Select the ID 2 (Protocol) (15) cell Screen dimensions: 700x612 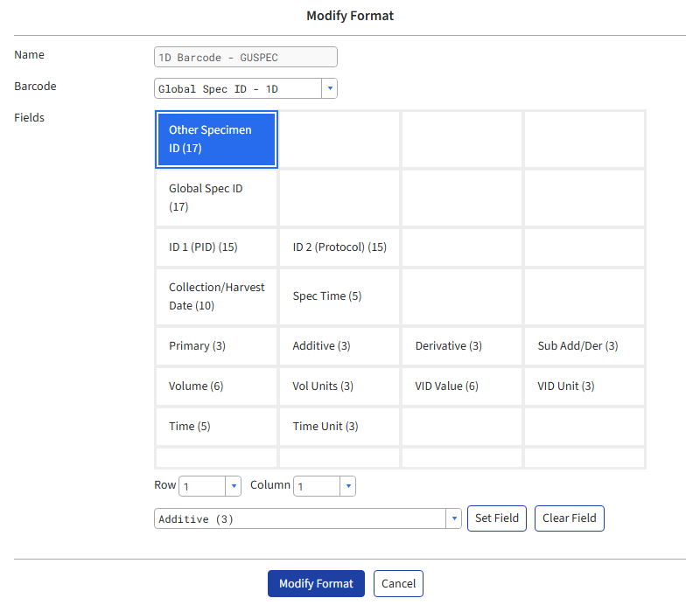[339, 247]
